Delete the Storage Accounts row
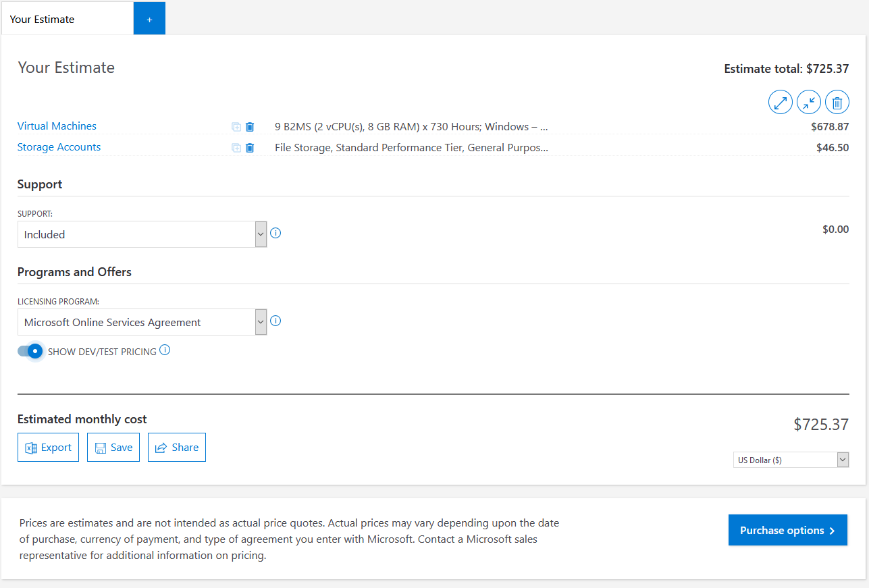 [x=250, y=148]
